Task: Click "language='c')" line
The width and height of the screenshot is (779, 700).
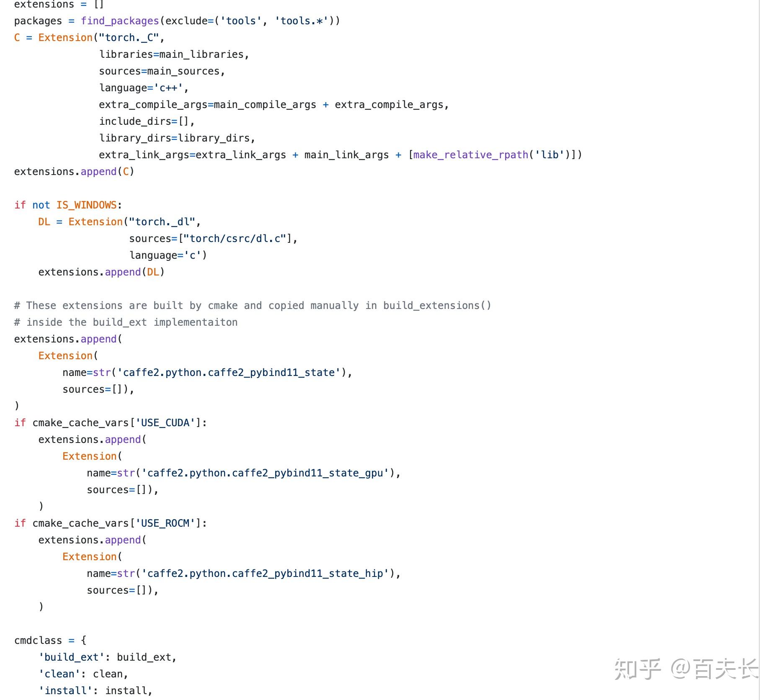Action: pos(168,255)
